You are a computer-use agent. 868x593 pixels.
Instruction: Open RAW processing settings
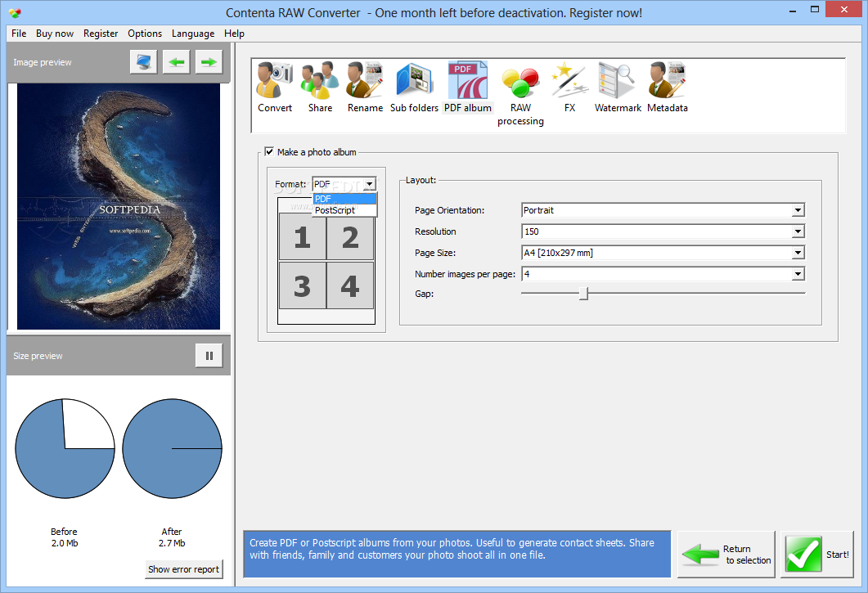tap(520, 94)
